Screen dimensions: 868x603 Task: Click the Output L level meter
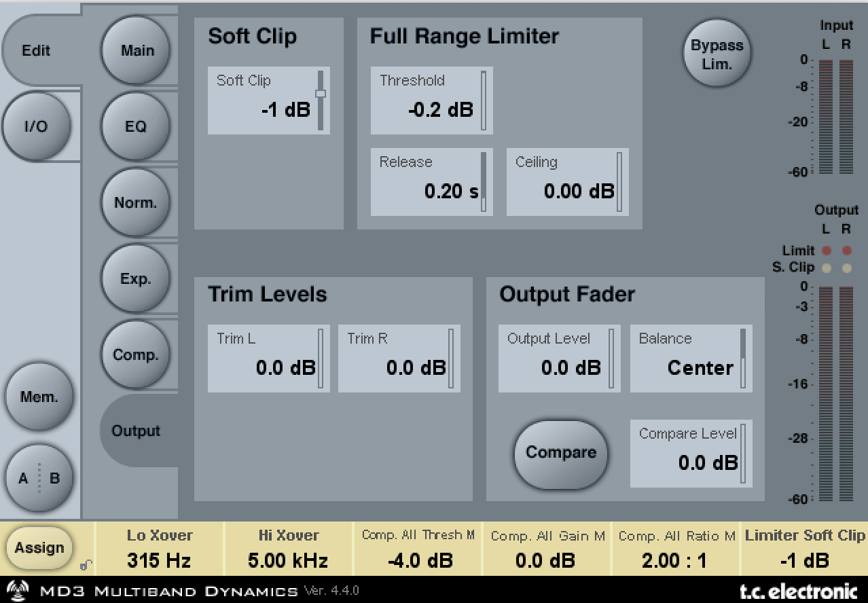click(826, 395)
